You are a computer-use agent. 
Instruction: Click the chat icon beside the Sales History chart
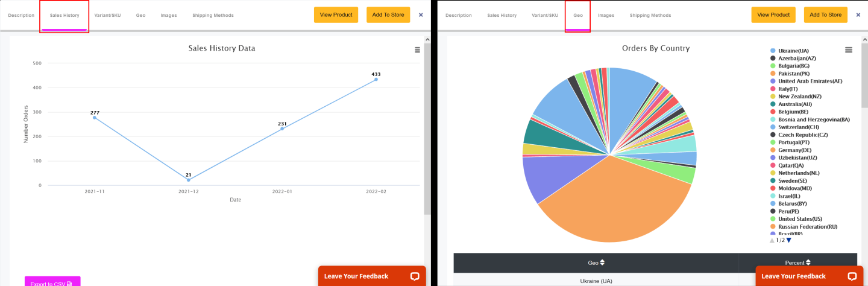pyautogui.click(x=415, y=276)
